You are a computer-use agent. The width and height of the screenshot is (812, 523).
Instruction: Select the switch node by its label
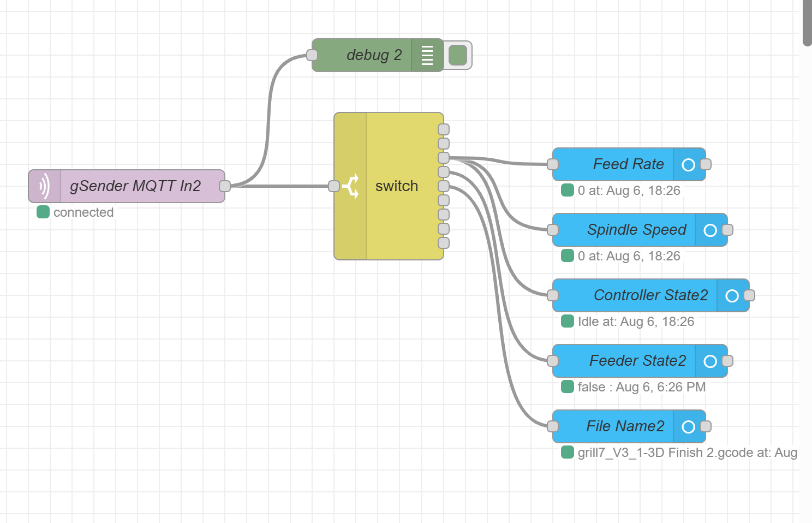(x=397, y=186)
